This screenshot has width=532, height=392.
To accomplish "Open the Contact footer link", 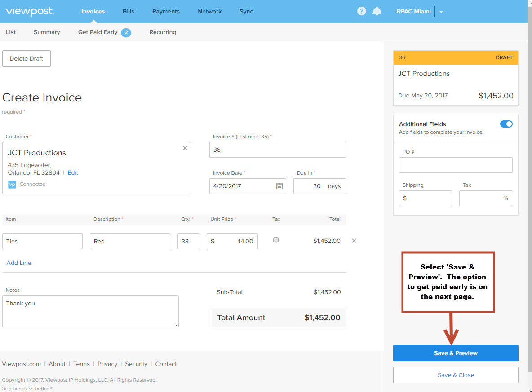I will 166,364.
